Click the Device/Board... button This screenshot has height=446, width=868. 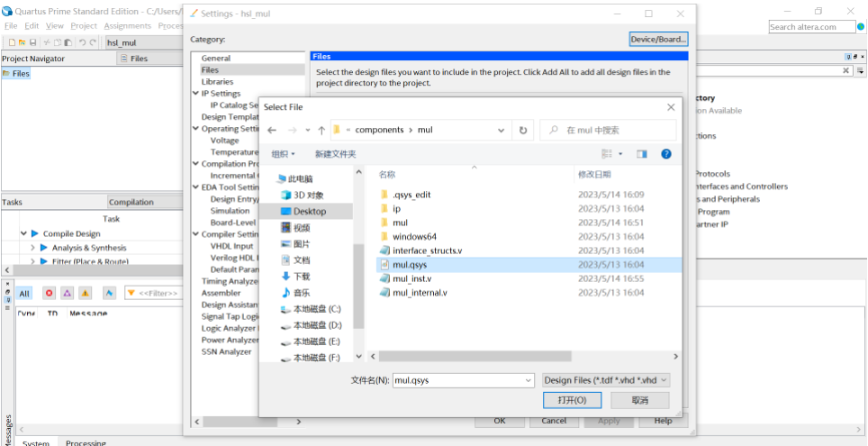point(659,40)
